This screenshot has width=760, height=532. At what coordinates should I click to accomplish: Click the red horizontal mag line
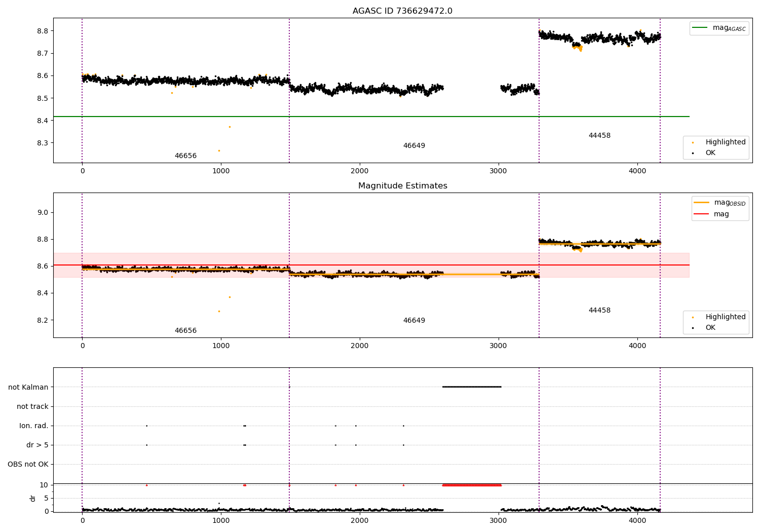[371, 265]
